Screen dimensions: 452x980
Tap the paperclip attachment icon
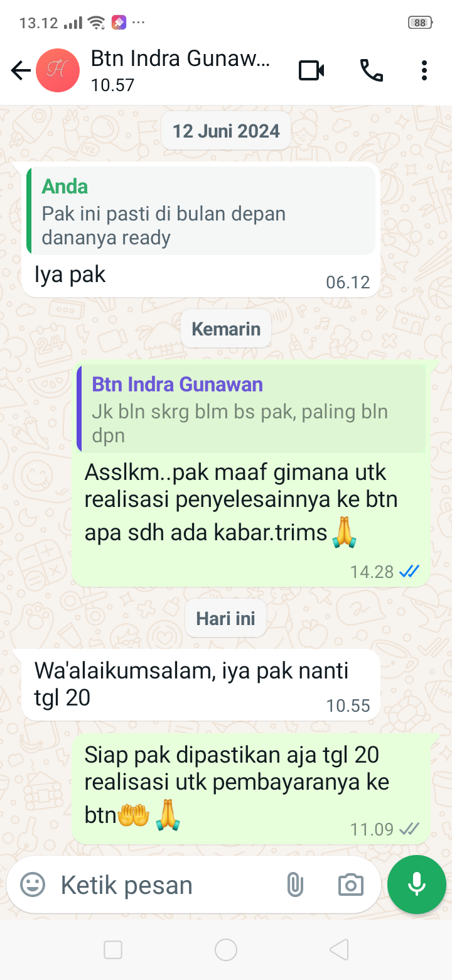[294, 885]
